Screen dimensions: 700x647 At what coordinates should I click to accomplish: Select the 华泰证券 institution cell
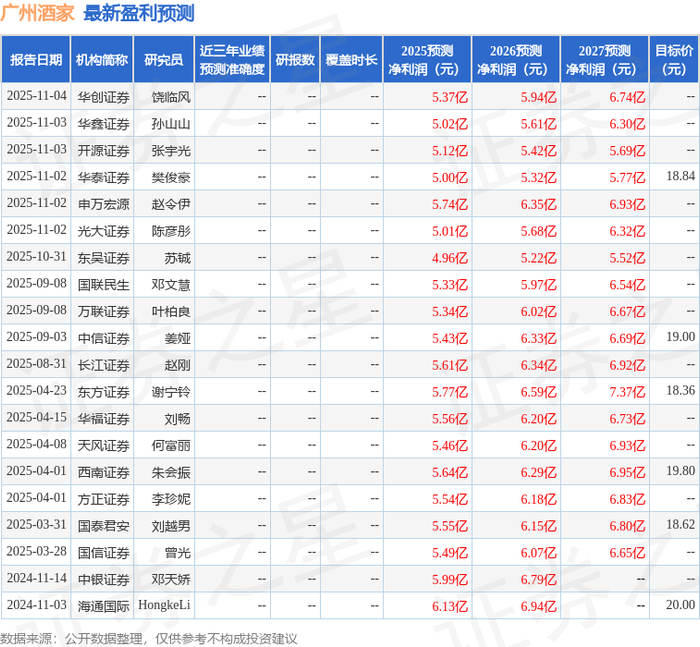[104, 177]
